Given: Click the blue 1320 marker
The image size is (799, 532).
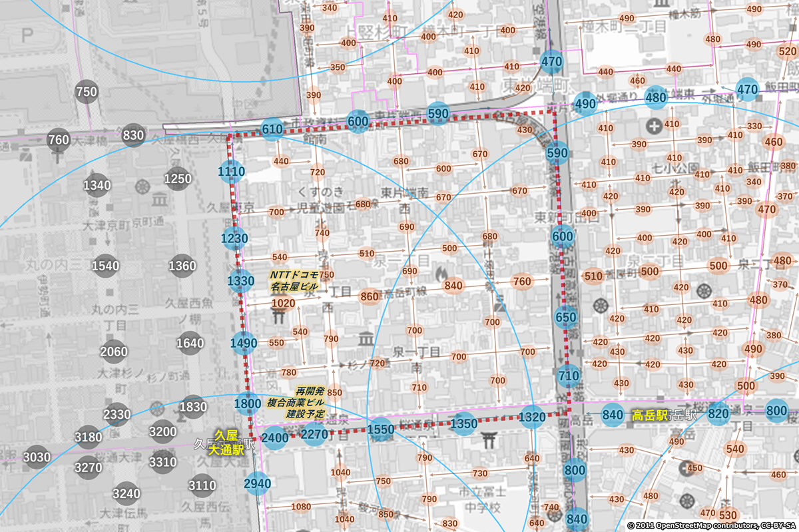Looking at the screenshot, I should point(532,417).
